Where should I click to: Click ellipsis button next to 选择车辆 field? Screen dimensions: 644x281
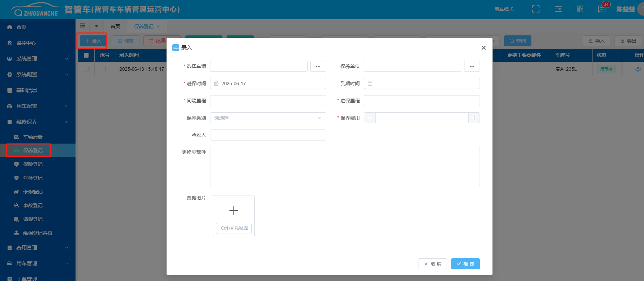(318, 66)
